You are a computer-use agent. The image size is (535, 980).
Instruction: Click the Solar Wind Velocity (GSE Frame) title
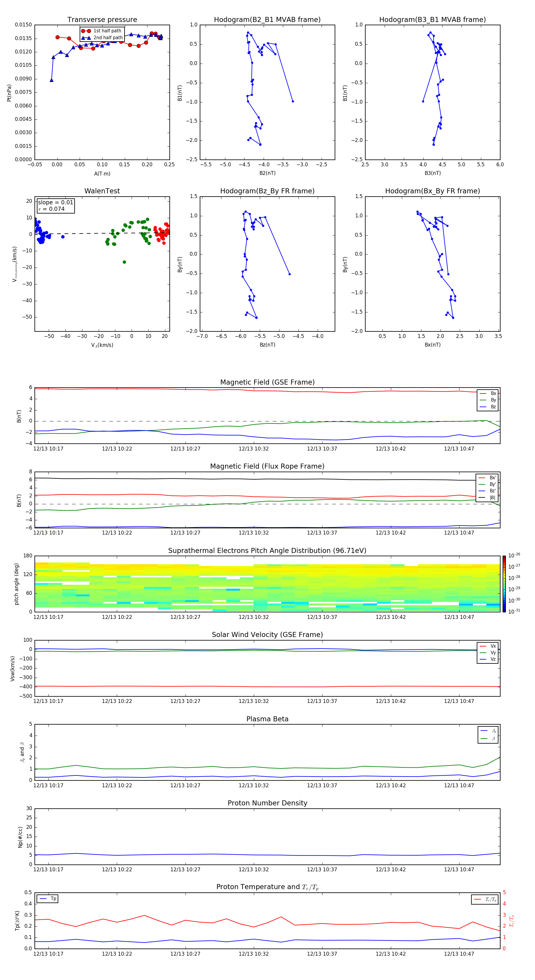point(267,635)
